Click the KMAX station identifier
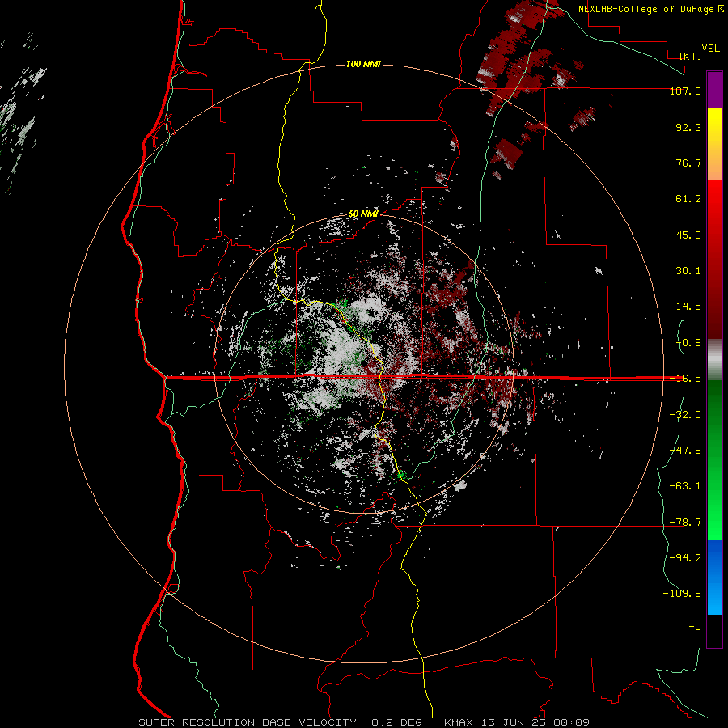This screenshot has width=728, height=728. coord(459,722)
